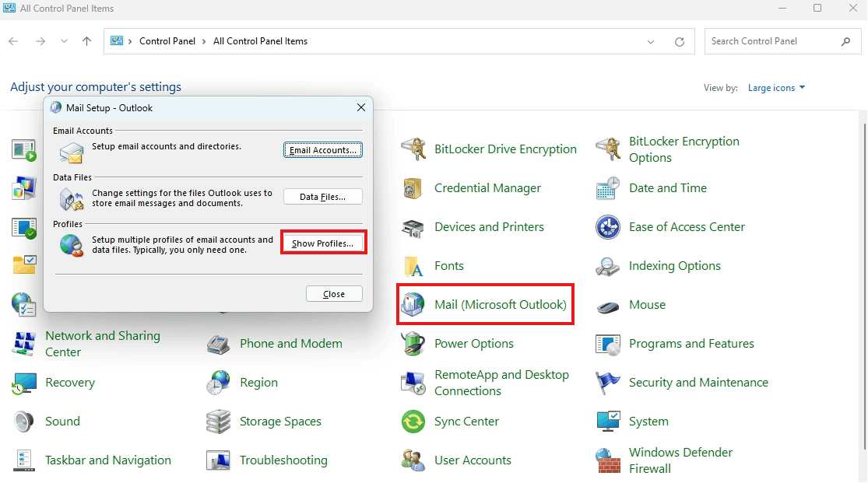Open the Phone and Modem icon
This screenshot has height=483, width=868.
218,344
